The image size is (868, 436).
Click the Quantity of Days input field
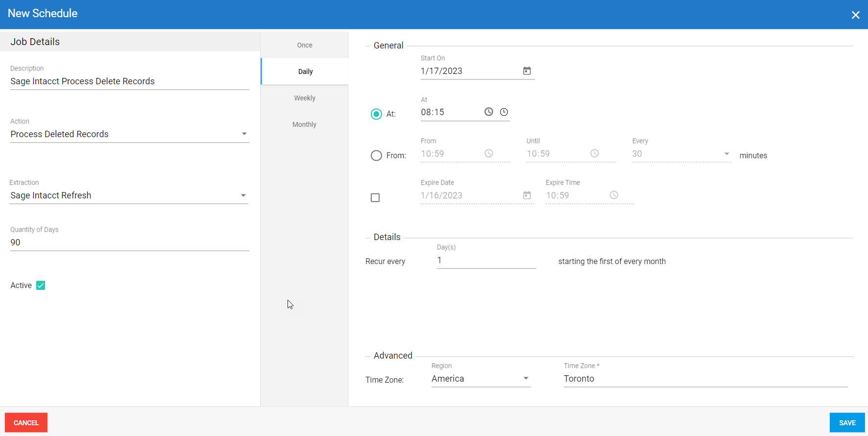click(129, 242)
